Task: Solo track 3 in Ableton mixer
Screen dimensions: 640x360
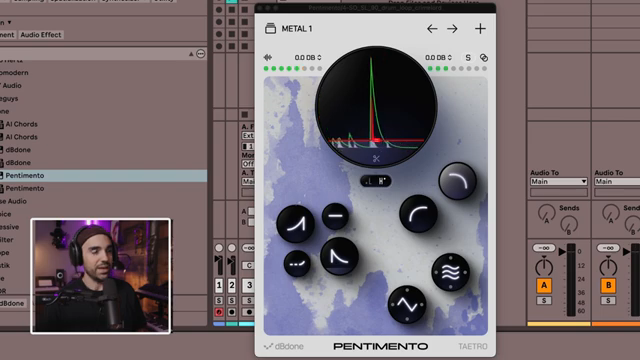Action: tap(248, 300)
